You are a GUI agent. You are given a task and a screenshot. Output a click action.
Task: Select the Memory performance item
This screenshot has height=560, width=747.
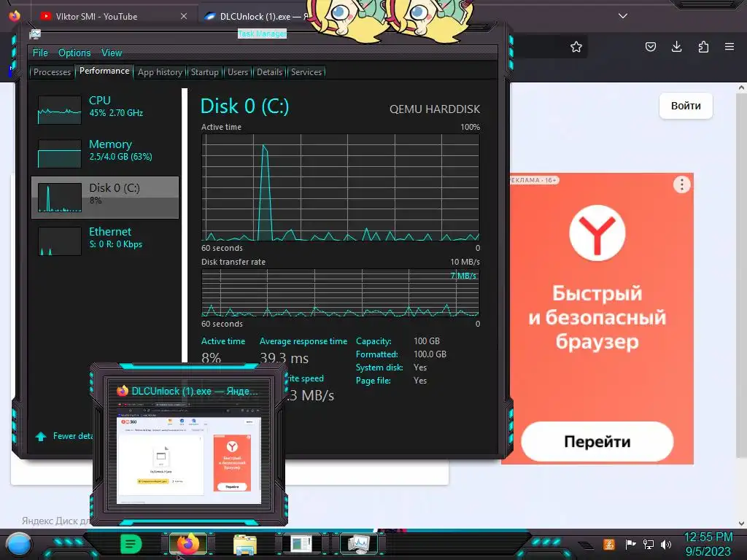point(105,153)
